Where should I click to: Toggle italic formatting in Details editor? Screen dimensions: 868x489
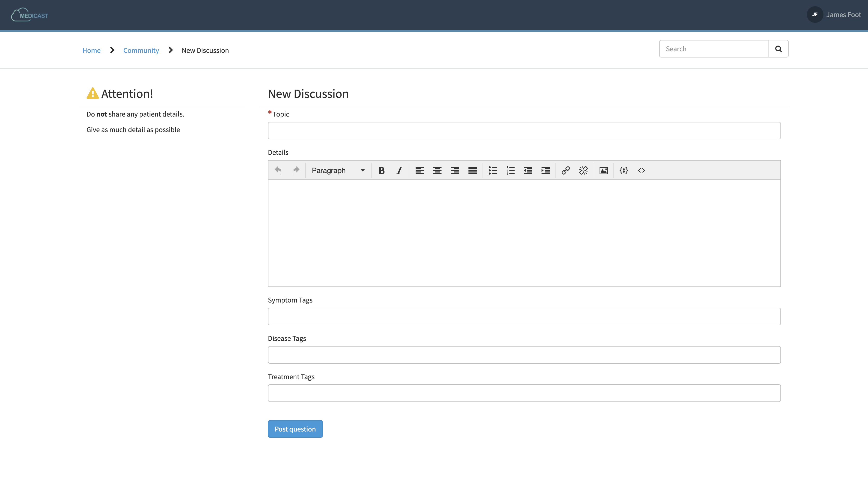pos(399,170)
